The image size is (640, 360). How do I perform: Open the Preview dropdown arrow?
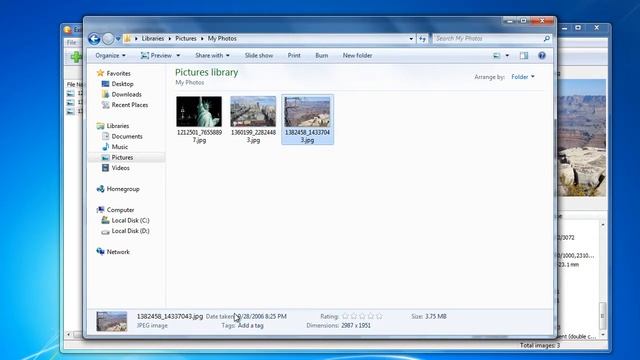178,56
